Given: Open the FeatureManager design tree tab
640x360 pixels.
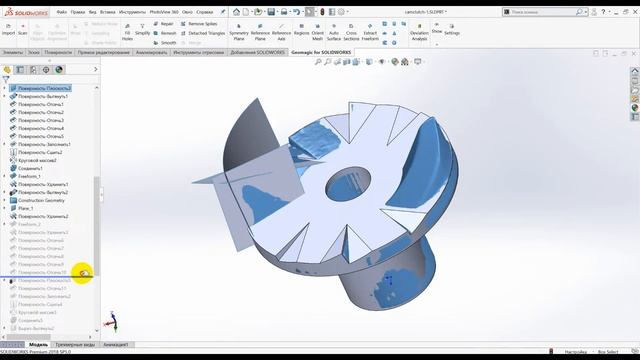Looking at the screenshot, I should (7, 70).
